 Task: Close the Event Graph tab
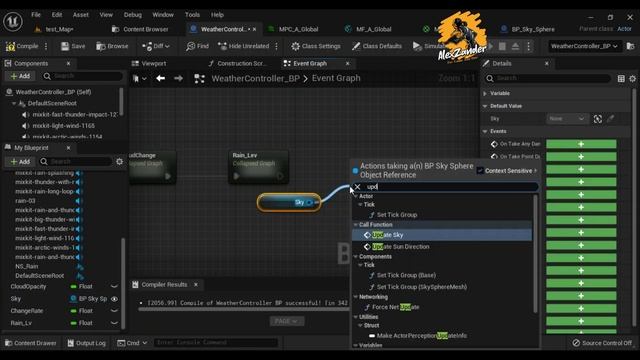pos(348,64)
